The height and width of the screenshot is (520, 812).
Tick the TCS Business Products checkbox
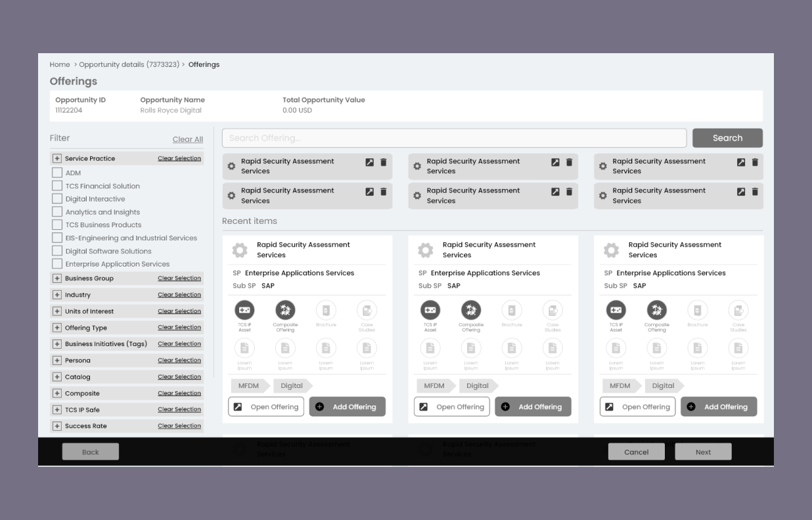click(x=57, y=225)
